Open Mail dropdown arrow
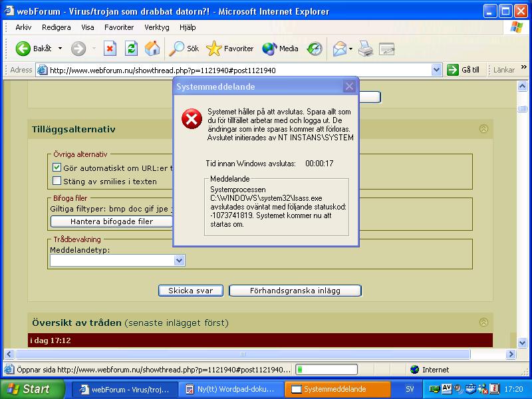Viewport: 532px width, 399px height. (x=351, y=49)
